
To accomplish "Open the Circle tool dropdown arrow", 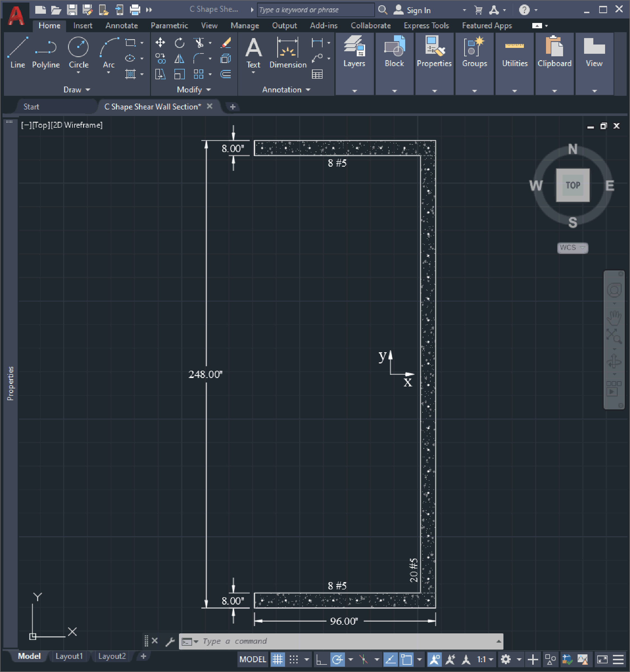I will [x=78, y=73].
